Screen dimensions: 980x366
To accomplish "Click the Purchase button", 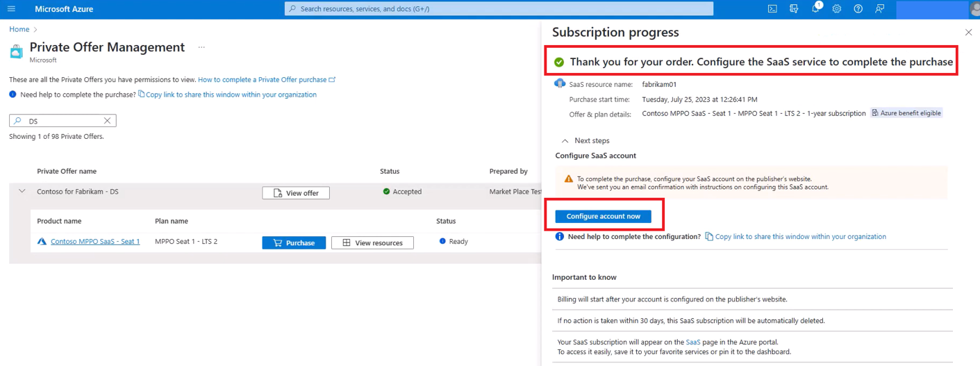I will click(294, 243).
